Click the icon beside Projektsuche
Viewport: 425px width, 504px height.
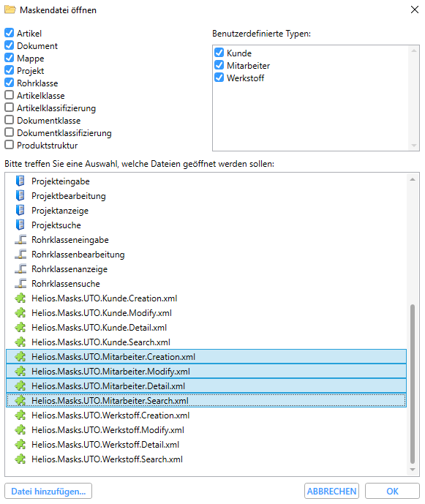point(20,225)
